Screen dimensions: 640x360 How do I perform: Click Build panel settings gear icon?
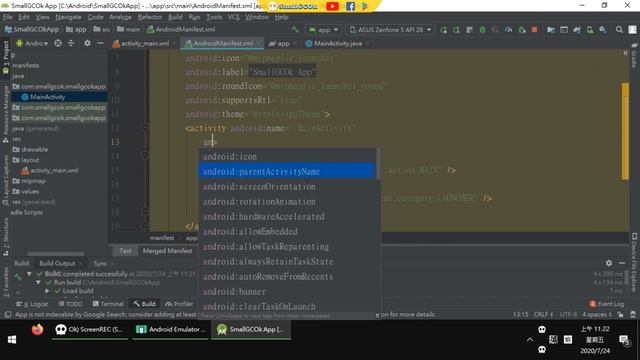tap(609, 263)
